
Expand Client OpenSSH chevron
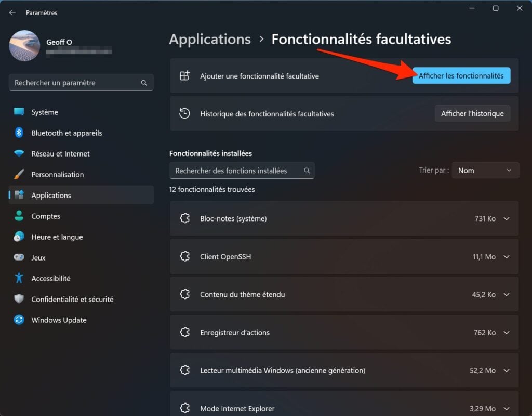point(507,257)
